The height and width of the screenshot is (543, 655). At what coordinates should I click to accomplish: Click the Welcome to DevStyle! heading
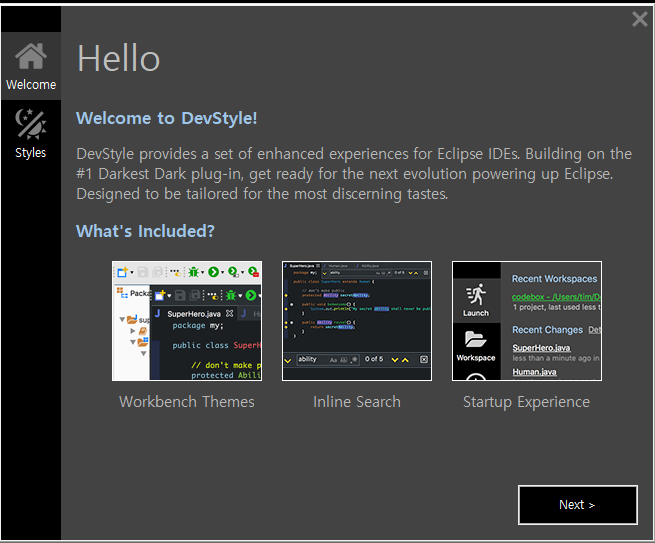pos(166,118)
